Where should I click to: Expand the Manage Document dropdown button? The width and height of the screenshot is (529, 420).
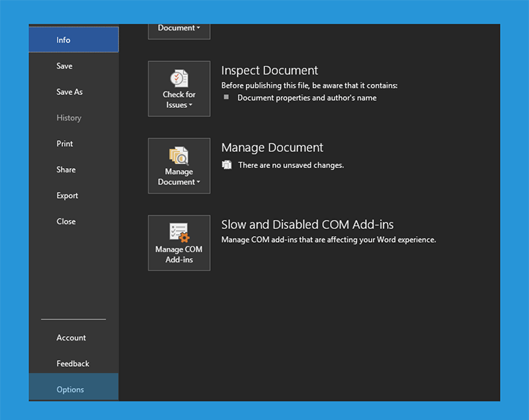(179, 165)
